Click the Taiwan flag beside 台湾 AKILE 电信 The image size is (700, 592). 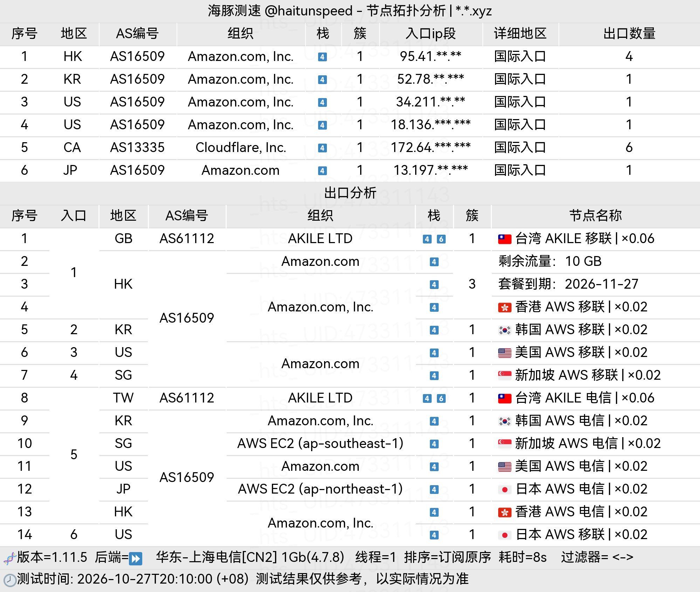[x=505, y=398]
